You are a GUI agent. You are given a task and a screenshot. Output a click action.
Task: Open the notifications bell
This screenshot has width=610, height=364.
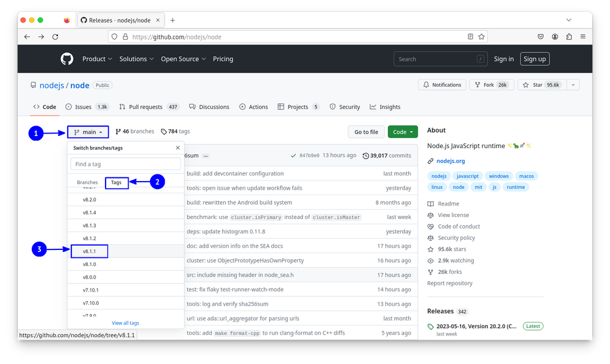(427, 84)
